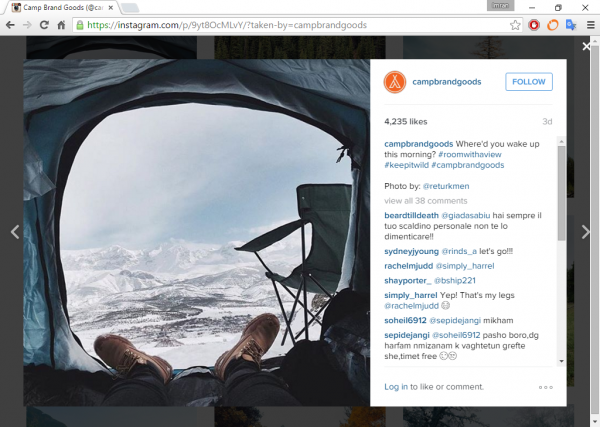Click the browser forward arrow
Viewport: 600px width, 427px height.
pyautogui.click(x=27, y=25)
